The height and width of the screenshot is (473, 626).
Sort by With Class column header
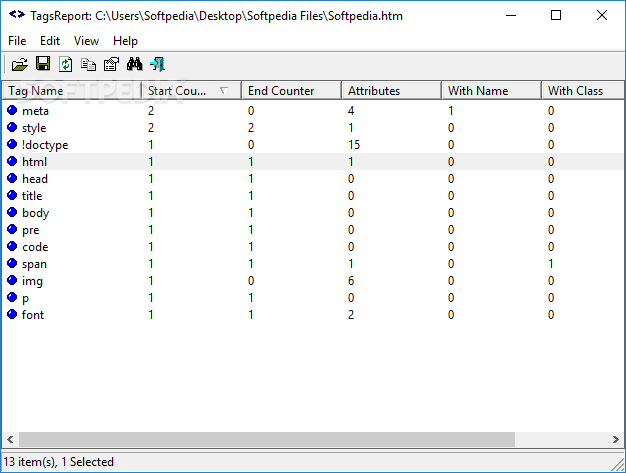pos(583,91)
